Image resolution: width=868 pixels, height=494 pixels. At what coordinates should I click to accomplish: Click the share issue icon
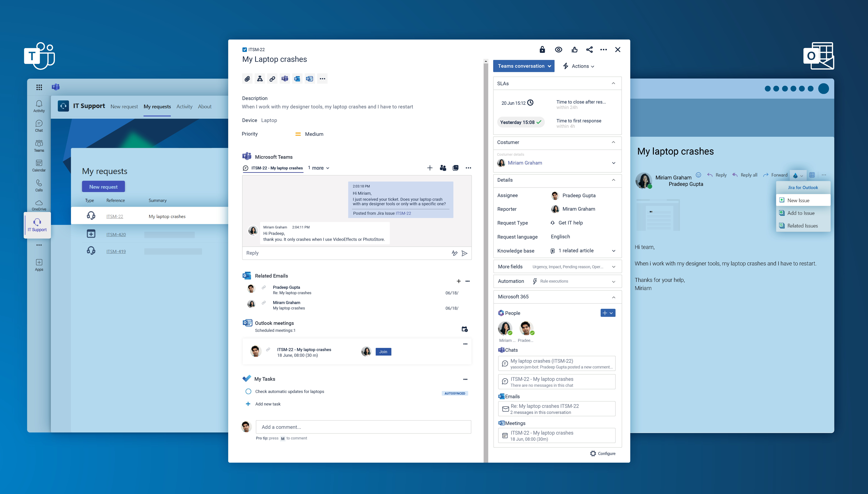click(x=589, y=50)
